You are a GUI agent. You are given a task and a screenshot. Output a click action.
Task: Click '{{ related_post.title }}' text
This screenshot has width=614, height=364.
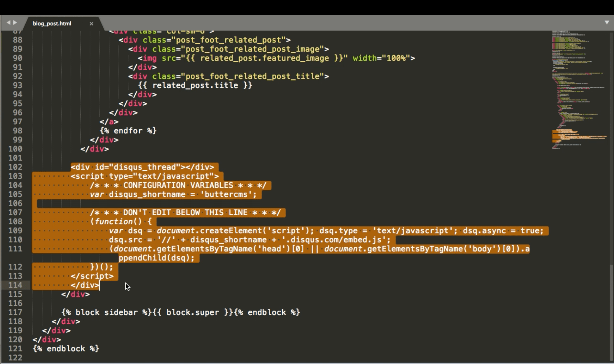pyautogui.click(x=195, y=85)
